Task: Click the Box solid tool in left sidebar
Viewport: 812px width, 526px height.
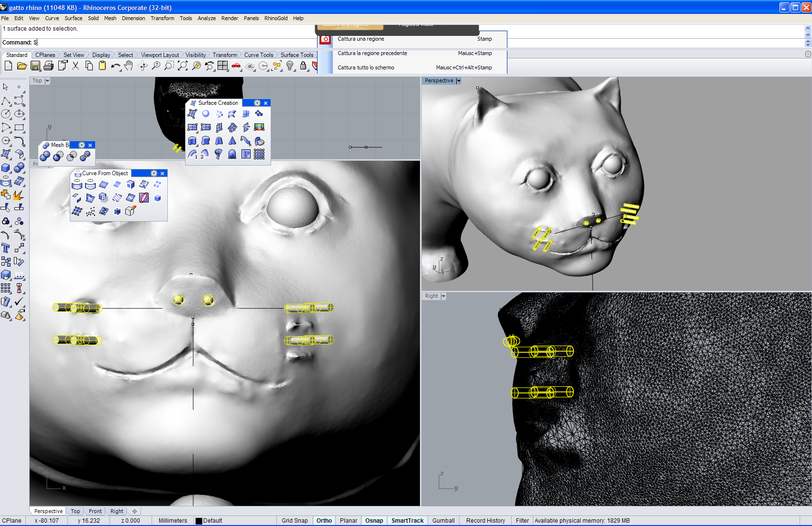Action: 6,168
